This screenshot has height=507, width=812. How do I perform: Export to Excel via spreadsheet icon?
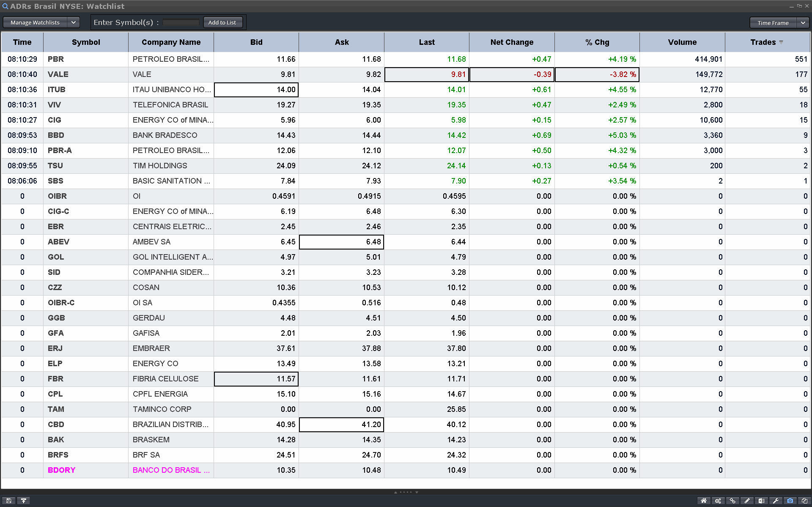761,501
